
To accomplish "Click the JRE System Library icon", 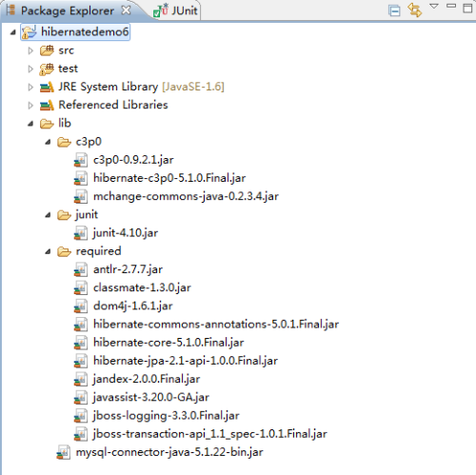I will click(47, 88).
